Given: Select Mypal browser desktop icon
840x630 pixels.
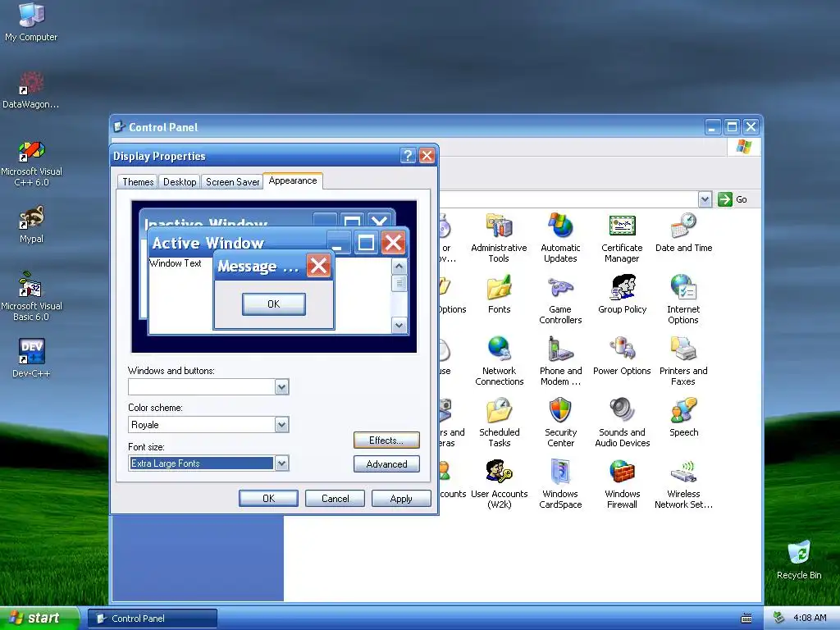Looking at the screenshot, I should (31, 225).
